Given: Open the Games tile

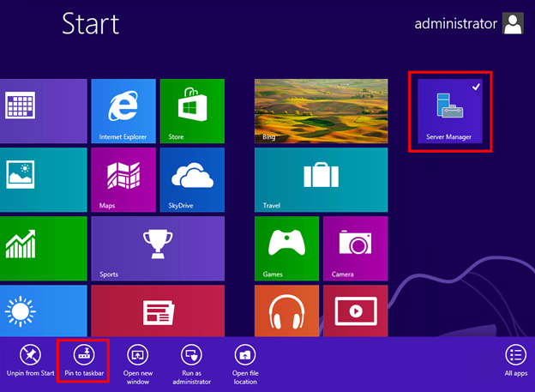Looking at the screenshot, I should click(286, 249).
